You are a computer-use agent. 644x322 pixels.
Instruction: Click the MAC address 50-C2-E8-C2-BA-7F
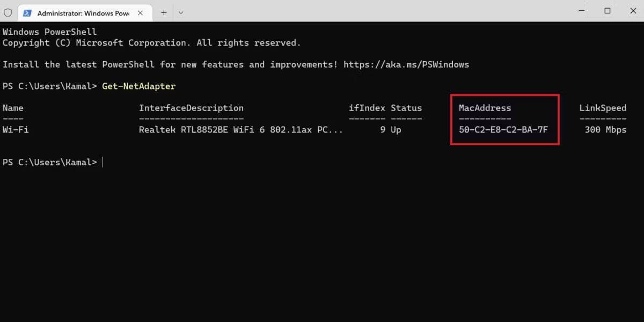coord(503,130)
